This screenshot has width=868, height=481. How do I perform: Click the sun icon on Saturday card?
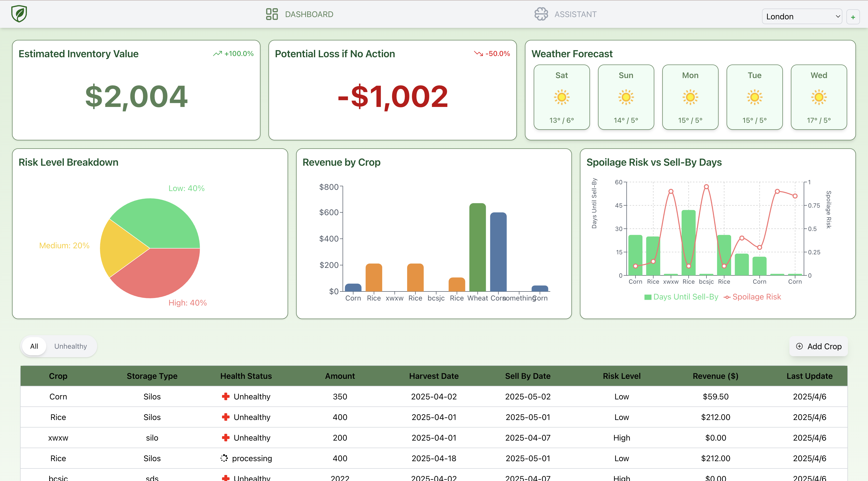561,97
